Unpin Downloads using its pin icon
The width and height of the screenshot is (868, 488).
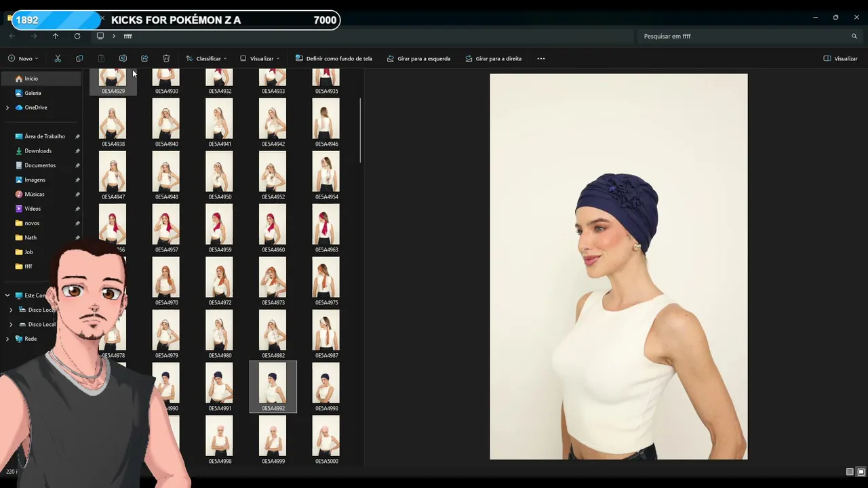(x=77, y=150)
